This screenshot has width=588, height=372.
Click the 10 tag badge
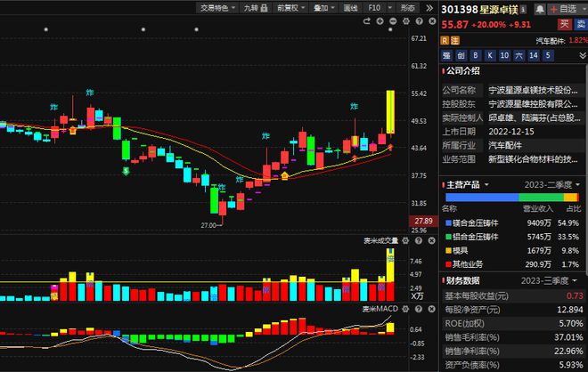(x=504, y=55)
